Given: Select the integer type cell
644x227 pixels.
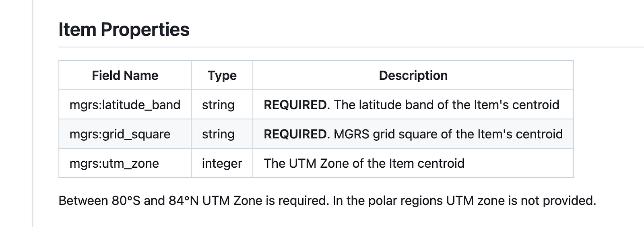Looking at the screenshot, I should [x=222, y=163].
